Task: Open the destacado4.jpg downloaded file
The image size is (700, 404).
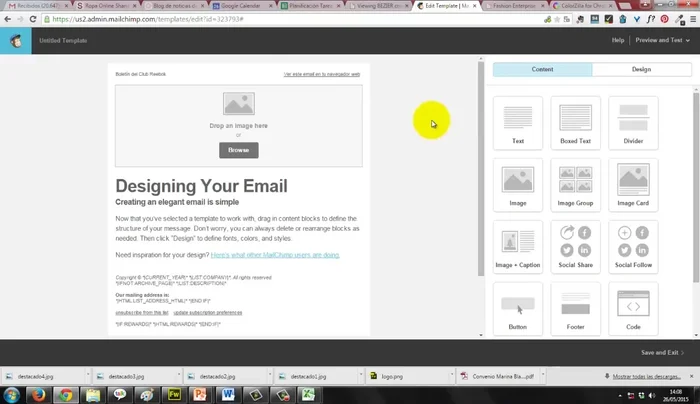Action: (x=44, y=376)
